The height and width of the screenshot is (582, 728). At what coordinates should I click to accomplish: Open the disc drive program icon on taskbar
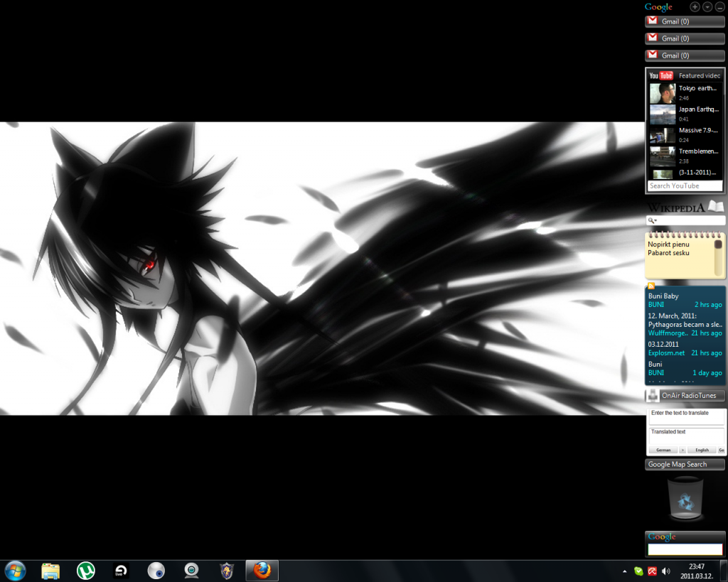click(x=156, y=571)
